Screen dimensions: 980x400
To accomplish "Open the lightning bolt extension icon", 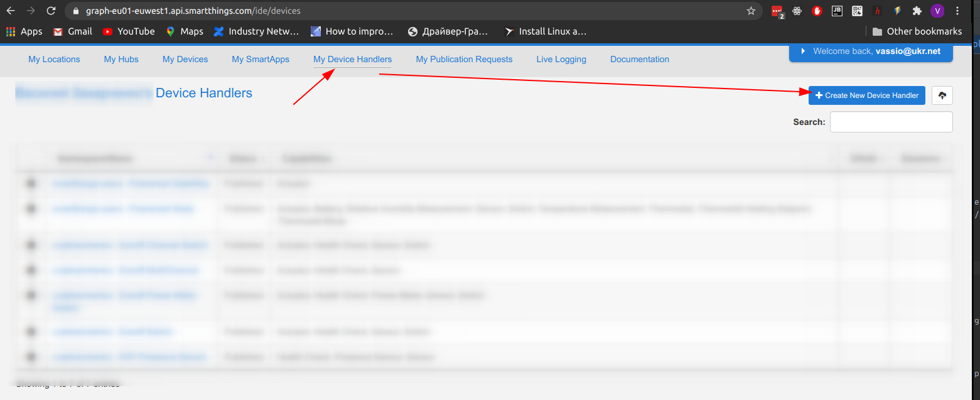I will pos(897,11).
